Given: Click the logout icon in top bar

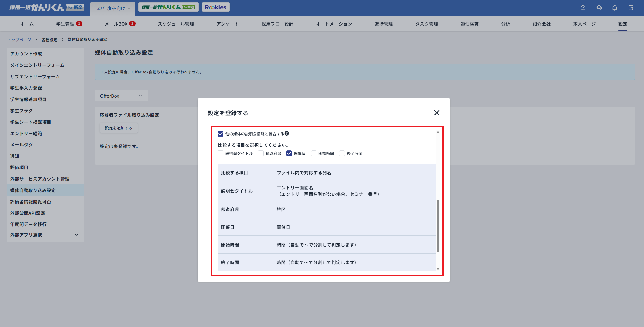Looking at the screenshot, I should (x=631, y=8).
